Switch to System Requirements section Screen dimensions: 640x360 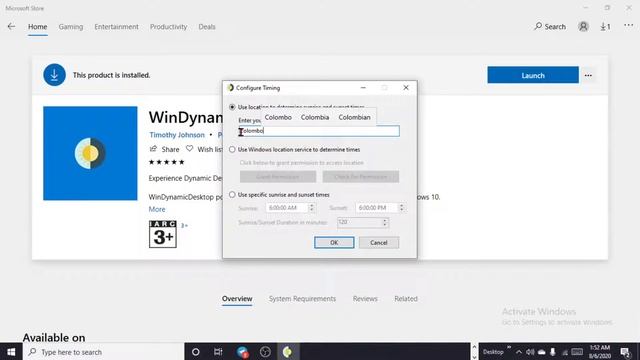click(x=302, y=299)
